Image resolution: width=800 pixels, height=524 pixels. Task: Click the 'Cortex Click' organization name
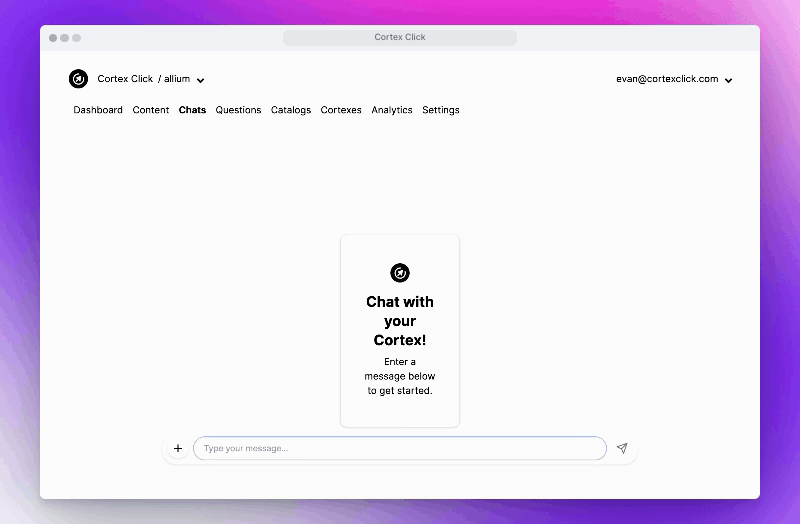coord(125,79)
